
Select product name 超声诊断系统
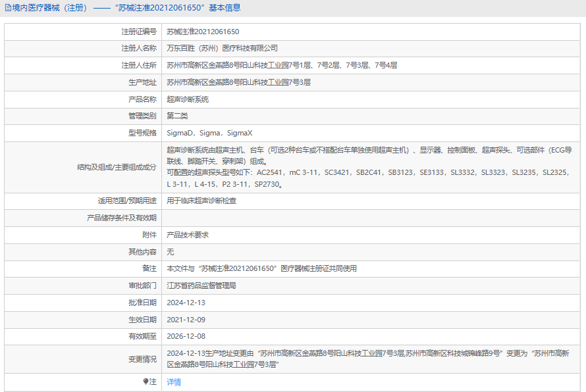click(188, 99)
